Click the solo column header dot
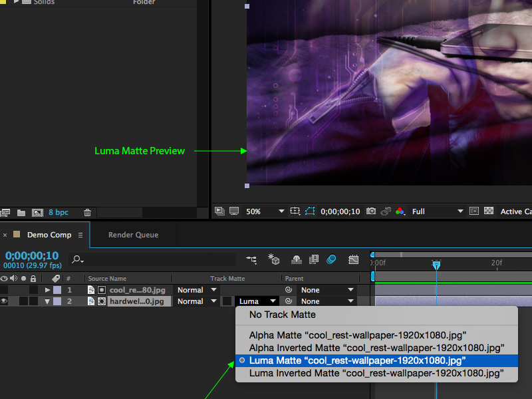532x399 pixels. point(23,279)
